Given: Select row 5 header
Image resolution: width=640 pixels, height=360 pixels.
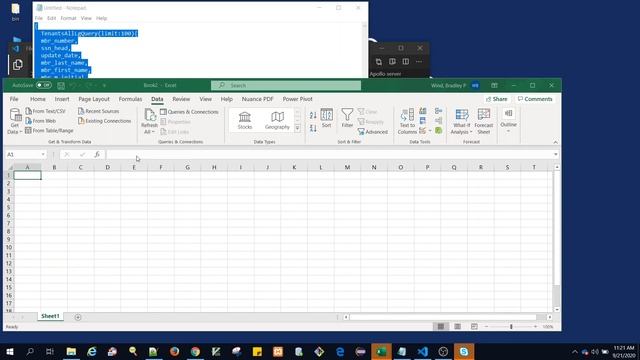Looking at the screenshot, I should (8, 207).
